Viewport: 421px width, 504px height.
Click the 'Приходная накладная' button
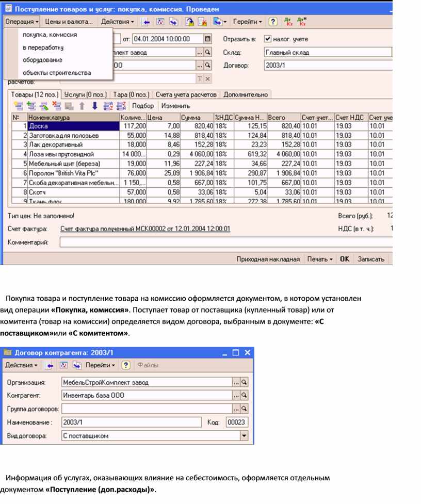(x=268, y=259)
